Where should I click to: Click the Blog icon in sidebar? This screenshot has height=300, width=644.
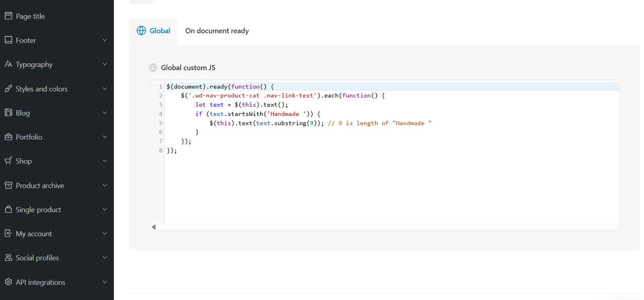tap(8, 113)
